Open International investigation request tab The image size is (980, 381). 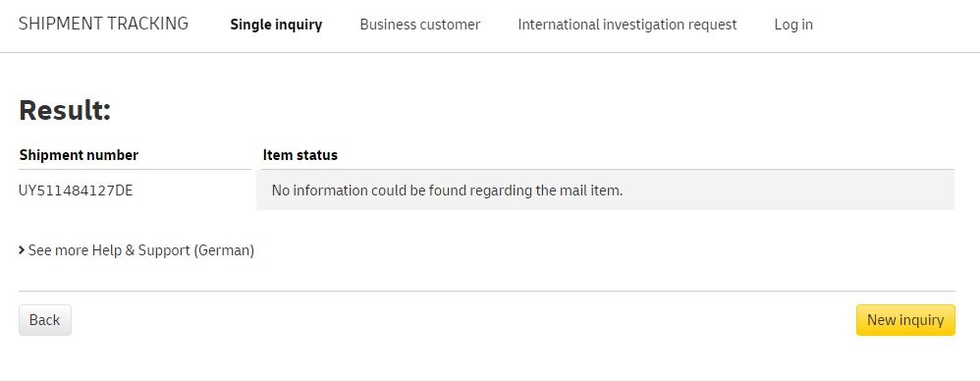click(626, 25)
